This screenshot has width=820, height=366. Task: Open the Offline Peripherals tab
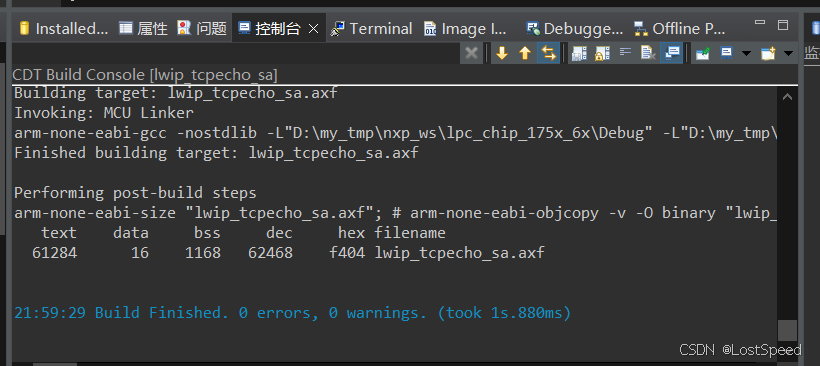(x=679, y=28)
